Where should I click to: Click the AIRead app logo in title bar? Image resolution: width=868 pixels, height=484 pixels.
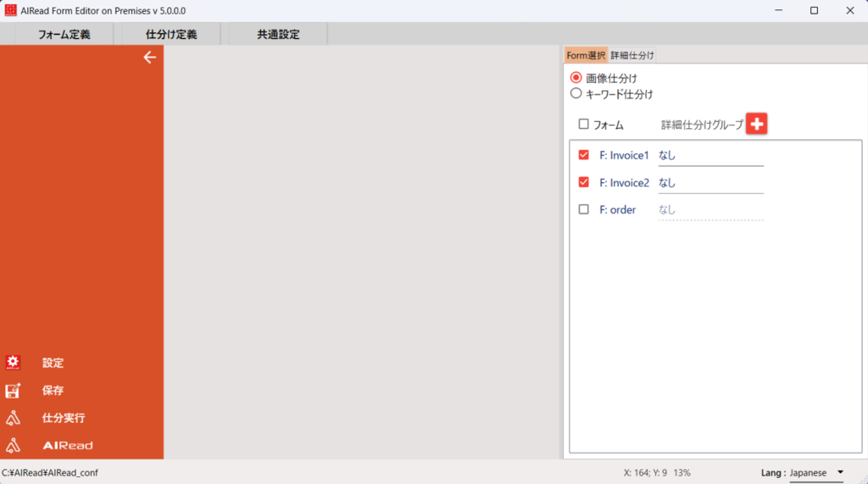(x=10, y=10)
